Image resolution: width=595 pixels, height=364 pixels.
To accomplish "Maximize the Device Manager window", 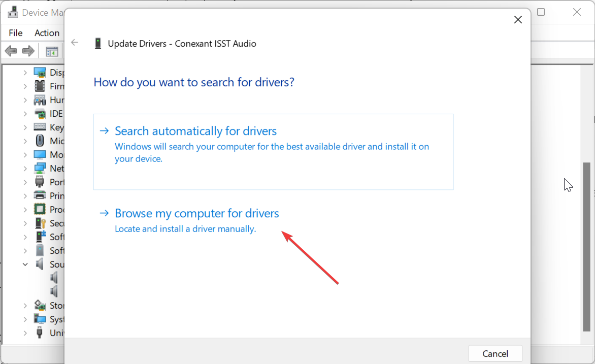I will 541,12.
